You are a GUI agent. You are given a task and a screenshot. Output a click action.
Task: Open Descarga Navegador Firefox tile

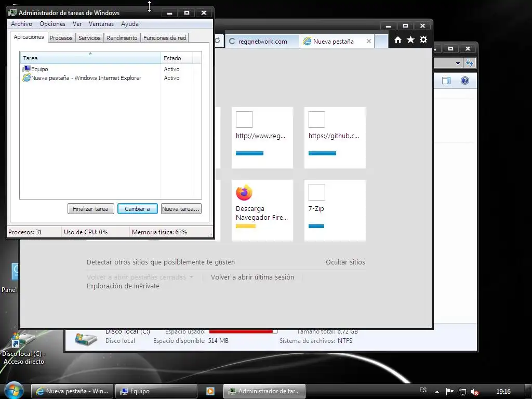coord(262,210)
